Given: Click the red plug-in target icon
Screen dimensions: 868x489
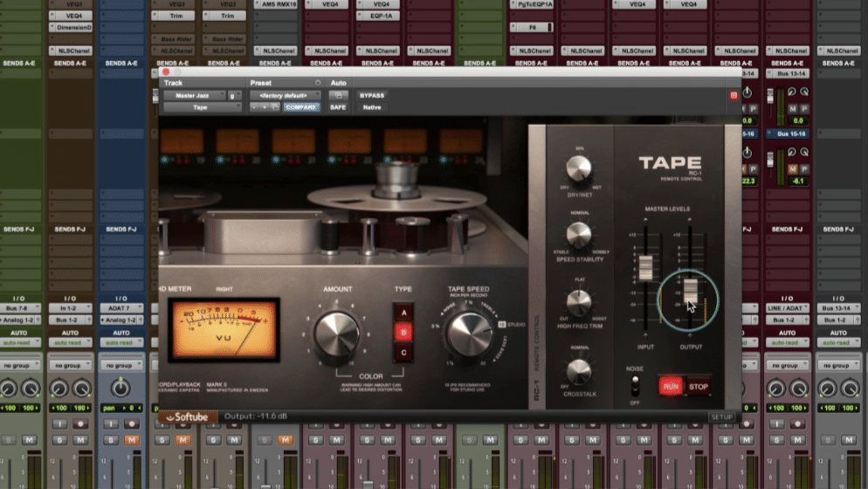Looking at the screenshot, I should tap(734, 96).
